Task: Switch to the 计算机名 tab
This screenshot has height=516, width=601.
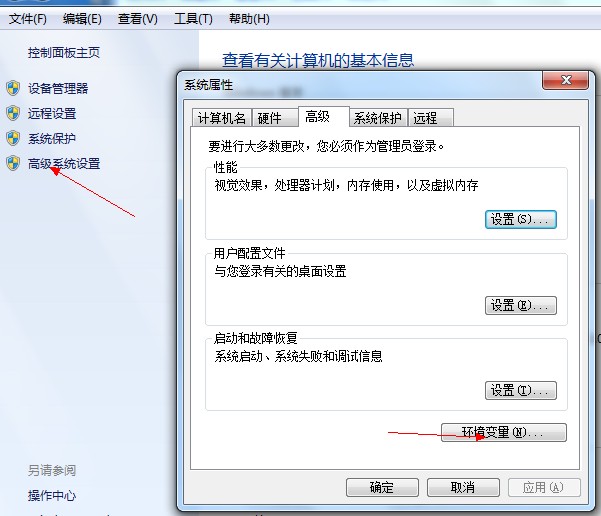Action: (x=222, y=118)
